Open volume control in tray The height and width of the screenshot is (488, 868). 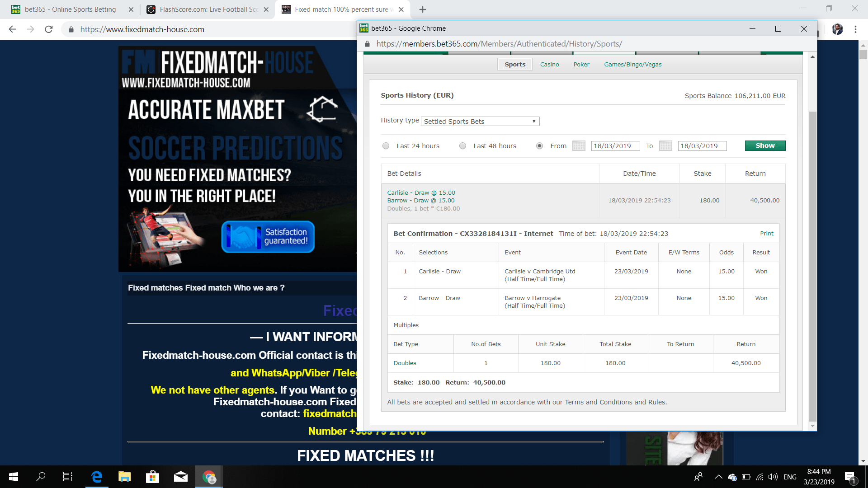click(x=773, y=477)
